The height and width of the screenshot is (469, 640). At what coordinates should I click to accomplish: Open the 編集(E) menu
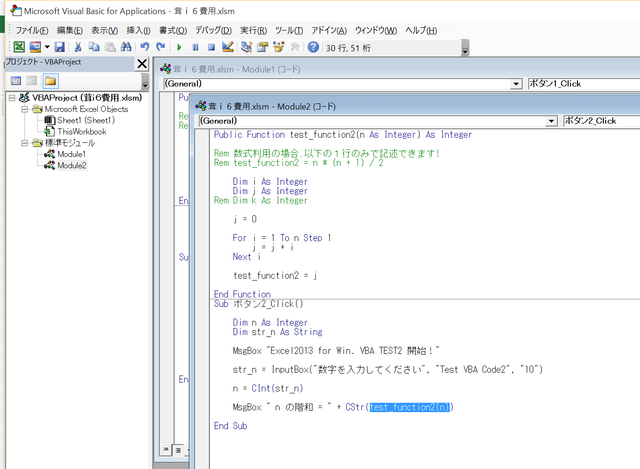pyautogui.click(x=69, y=30)
